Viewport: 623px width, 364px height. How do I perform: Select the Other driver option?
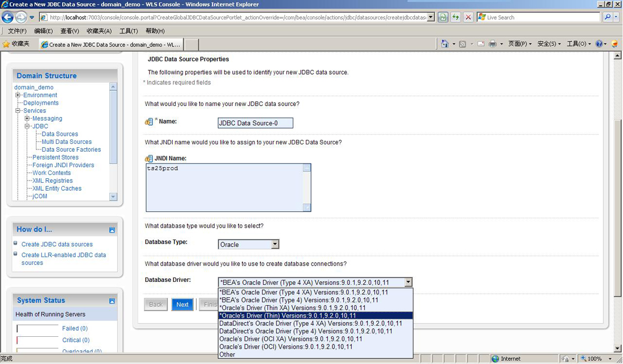(x=316, y=354)
